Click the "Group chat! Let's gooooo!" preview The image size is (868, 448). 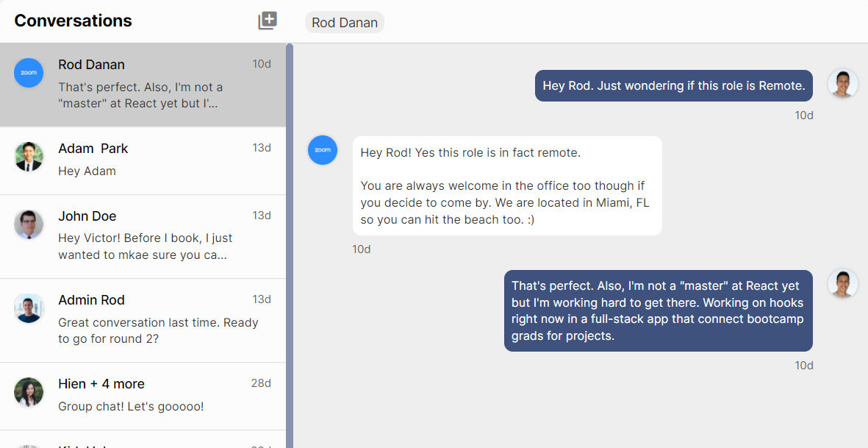pos(132,407)
